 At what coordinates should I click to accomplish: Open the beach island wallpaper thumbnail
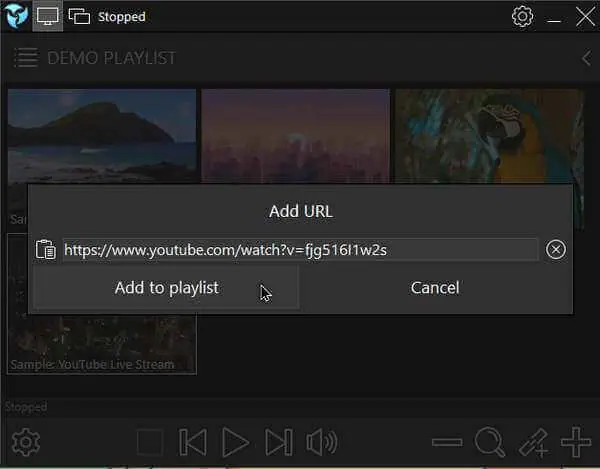pyautogui.click(x=102, y=136)
